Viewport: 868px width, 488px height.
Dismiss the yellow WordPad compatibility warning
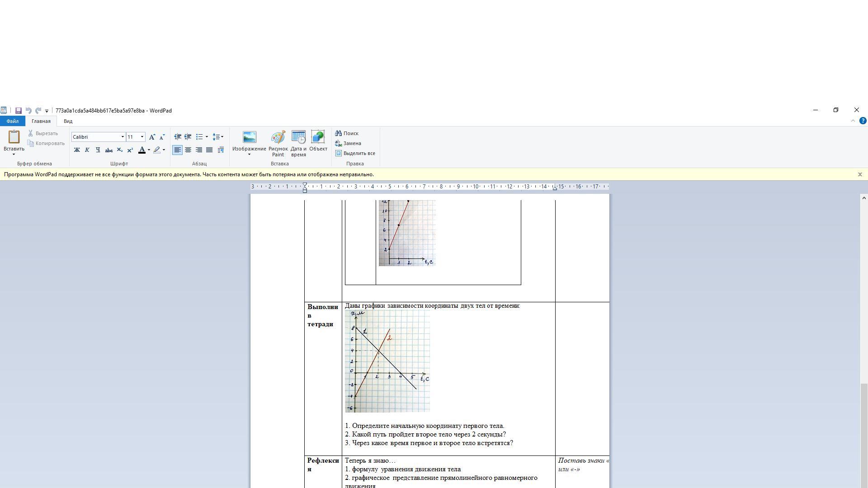[x=860, y=174]
